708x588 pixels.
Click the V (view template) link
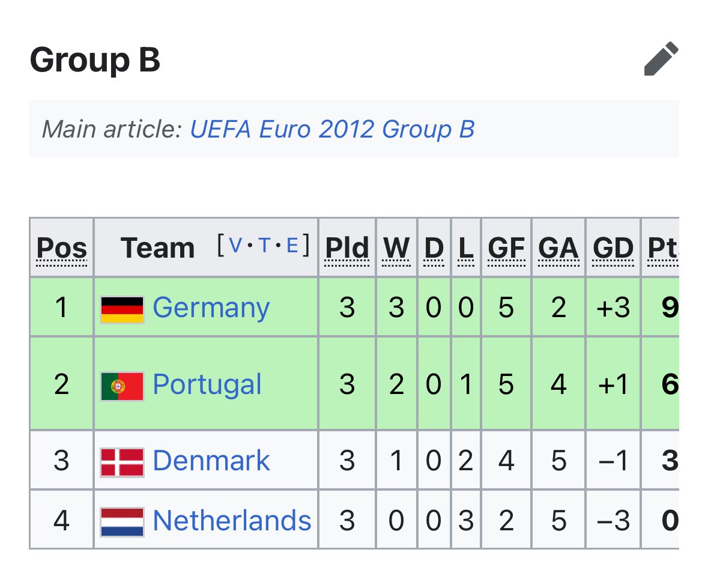(237, 245)
